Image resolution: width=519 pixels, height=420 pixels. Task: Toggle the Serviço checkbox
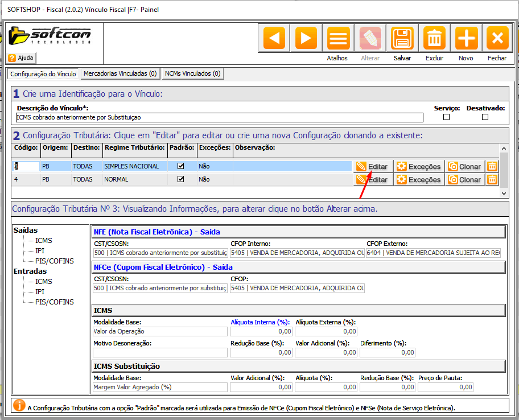[447, 117]
